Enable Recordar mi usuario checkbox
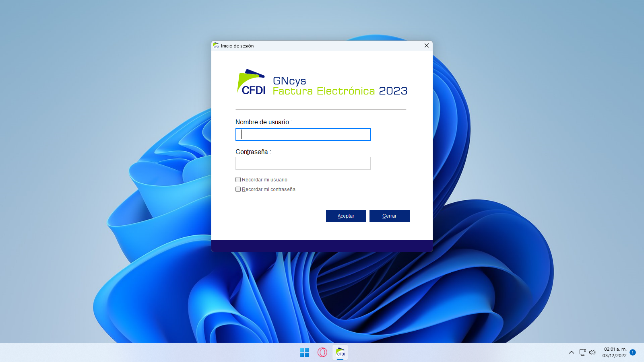Image resolution: width=644 pixels, height=362 pixels. point(238,180)
